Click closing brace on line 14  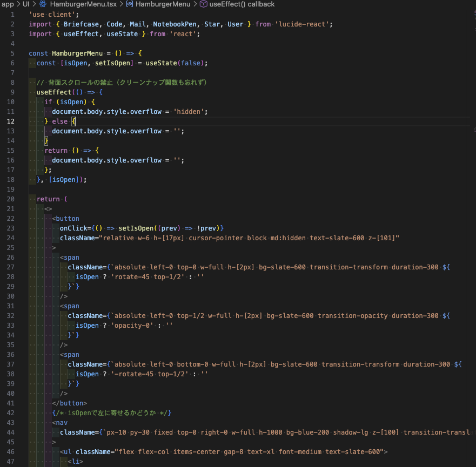46,140
